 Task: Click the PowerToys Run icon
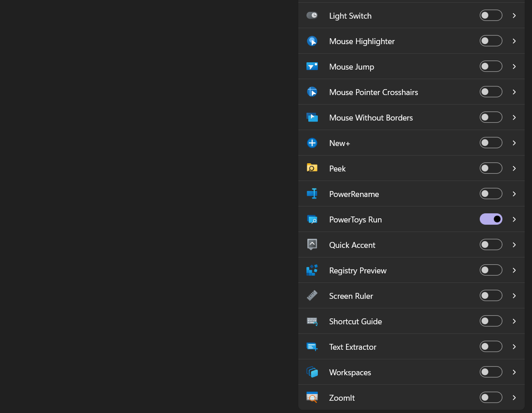click(x=312, y=219)
